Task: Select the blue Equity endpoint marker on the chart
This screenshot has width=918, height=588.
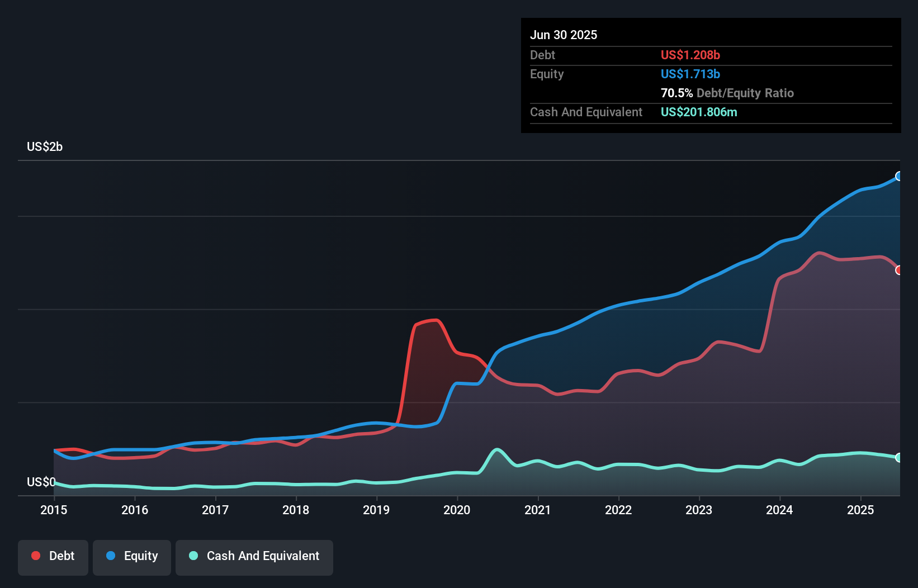Action: (899, 177)
